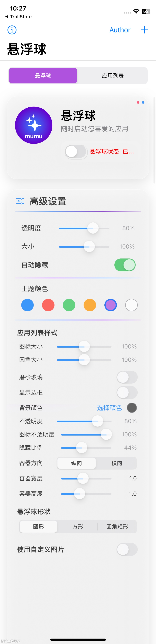The width and height of the screenshot is (156, 644).
Task: Return to TrollStore via back arrow
Action: [x=18, y=17]
